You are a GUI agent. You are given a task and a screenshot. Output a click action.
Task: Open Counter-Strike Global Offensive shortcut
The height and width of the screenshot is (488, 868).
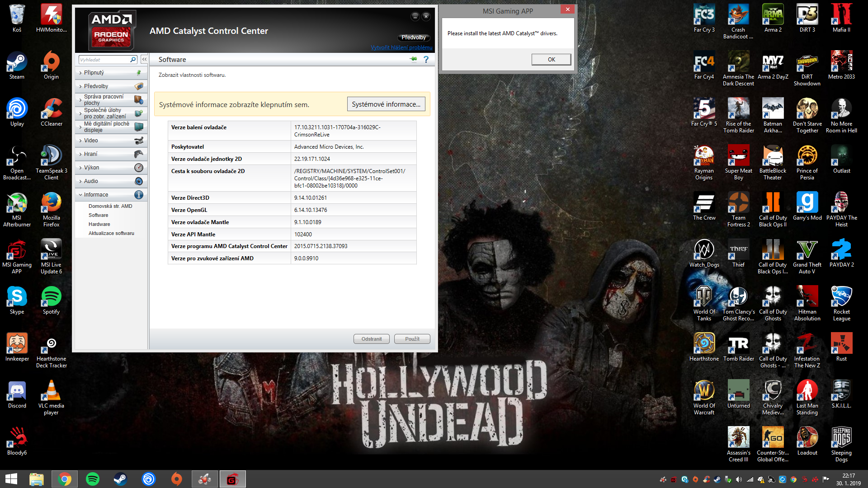[x=773, y=445]
